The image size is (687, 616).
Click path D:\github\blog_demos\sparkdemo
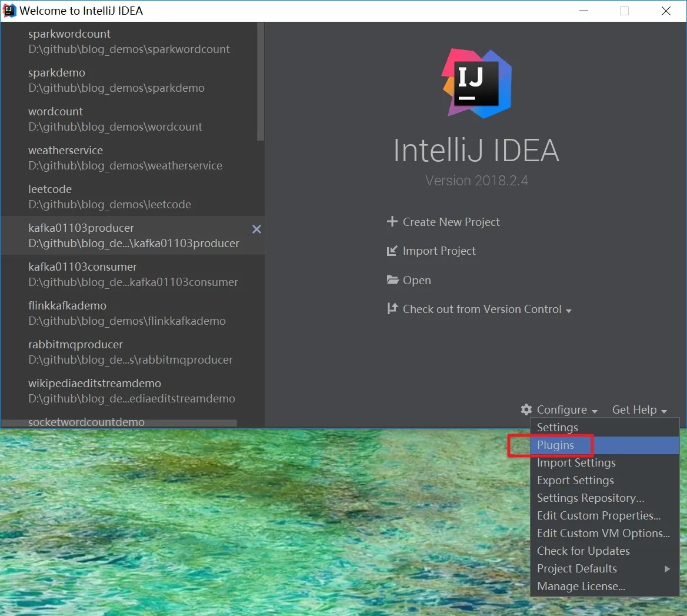coord(116,88)
